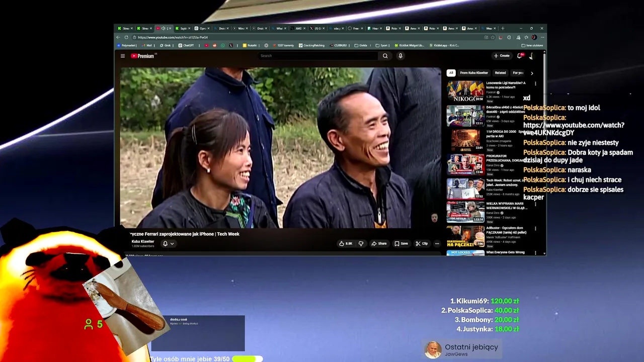Open Losowanie Ligi Narodów video thumbnail
644x362 pixels.
[465, 92]
